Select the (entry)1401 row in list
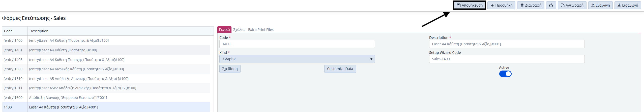 tap(106, 50)
